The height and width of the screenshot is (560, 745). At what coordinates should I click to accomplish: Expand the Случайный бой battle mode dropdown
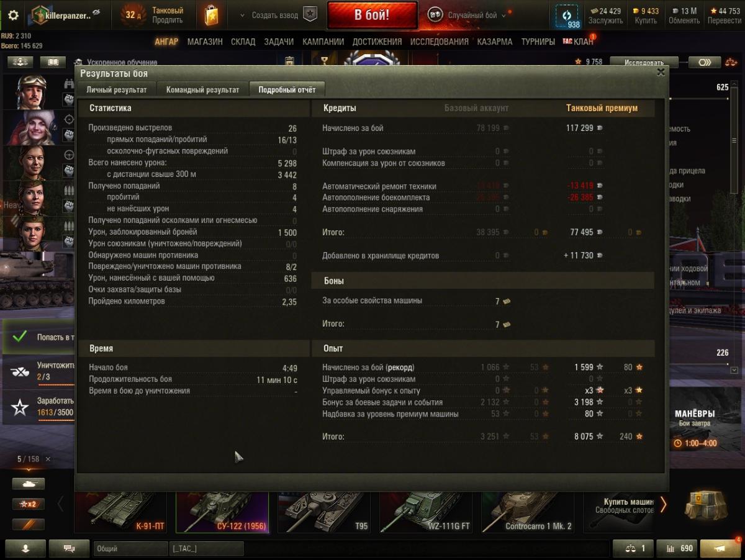(503, 16)
